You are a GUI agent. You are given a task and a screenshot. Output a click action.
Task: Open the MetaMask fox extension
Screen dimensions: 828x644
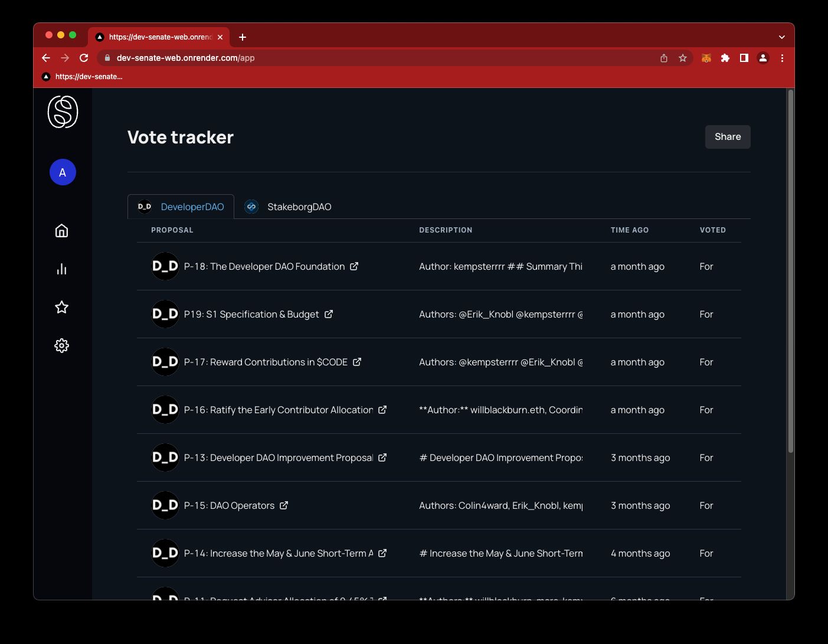(706, 58)
